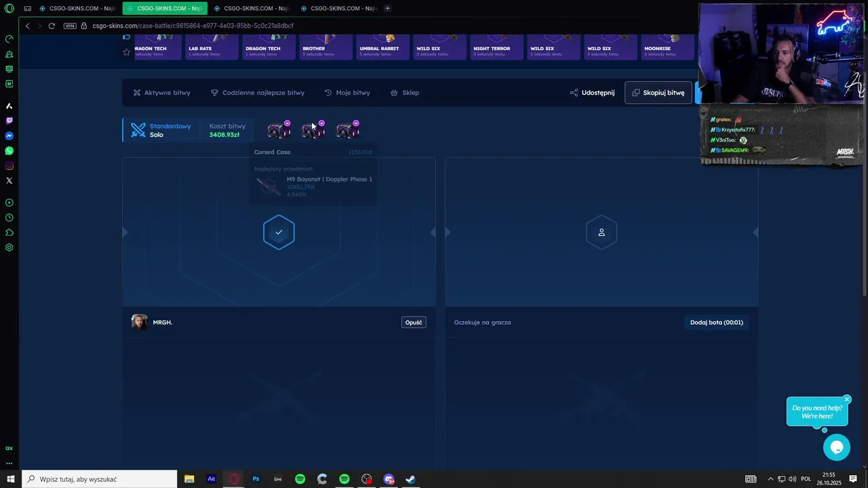Click the star icon beside drops feed

tap(126, 52)
